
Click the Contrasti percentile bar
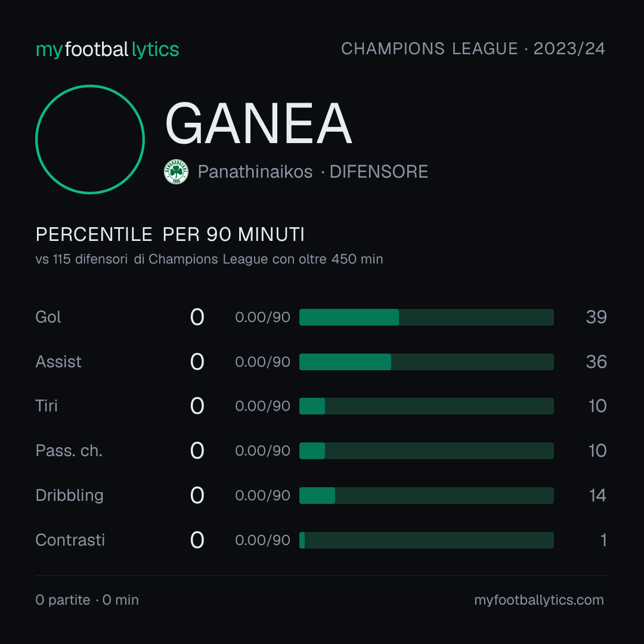(x=426, y=540)
